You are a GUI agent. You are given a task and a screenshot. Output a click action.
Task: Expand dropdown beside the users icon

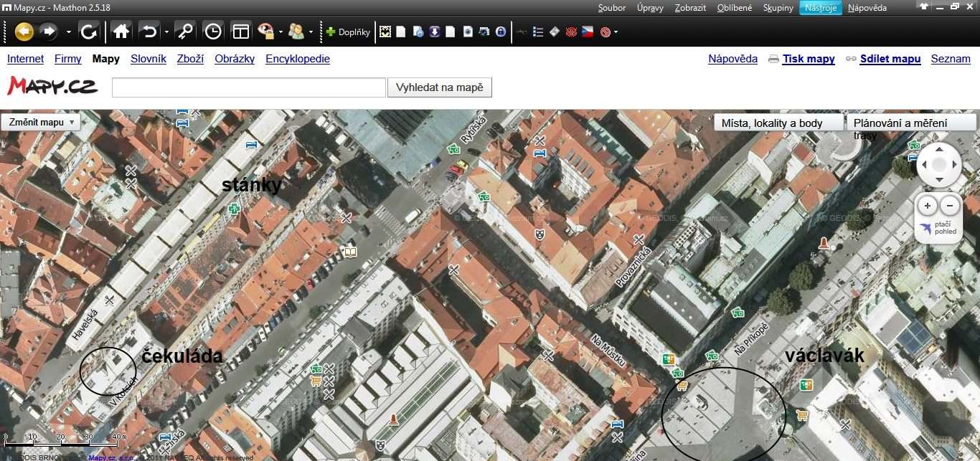(x=311, y=32)
